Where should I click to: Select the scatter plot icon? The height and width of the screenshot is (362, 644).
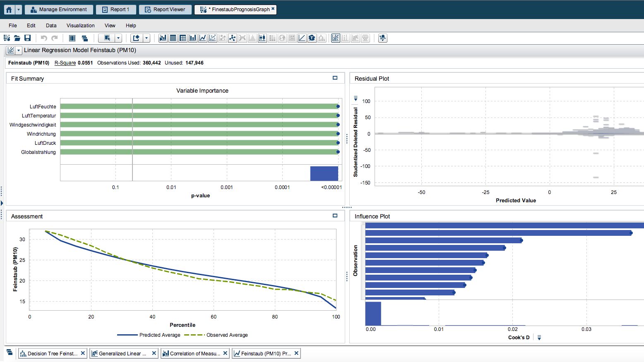(213, 38)
